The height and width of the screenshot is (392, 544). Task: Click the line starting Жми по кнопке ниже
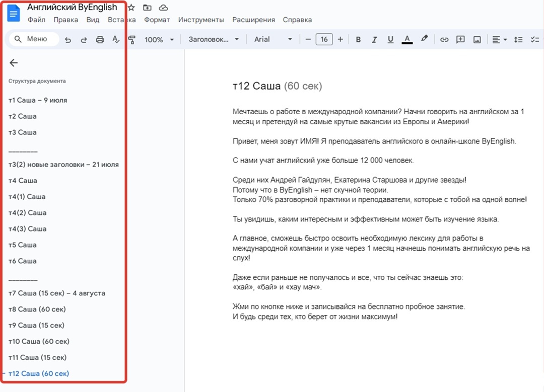point(349,306)
